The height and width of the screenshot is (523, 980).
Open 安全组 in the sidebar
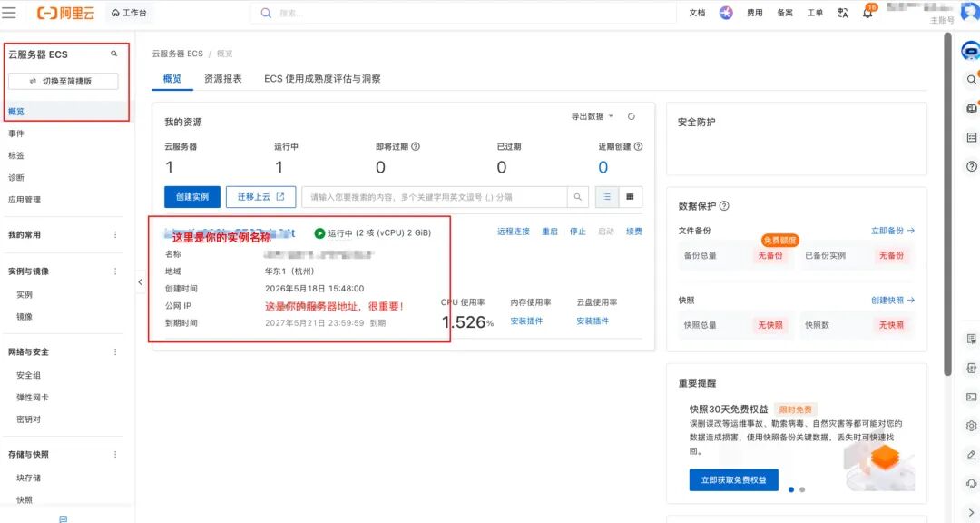29,375
